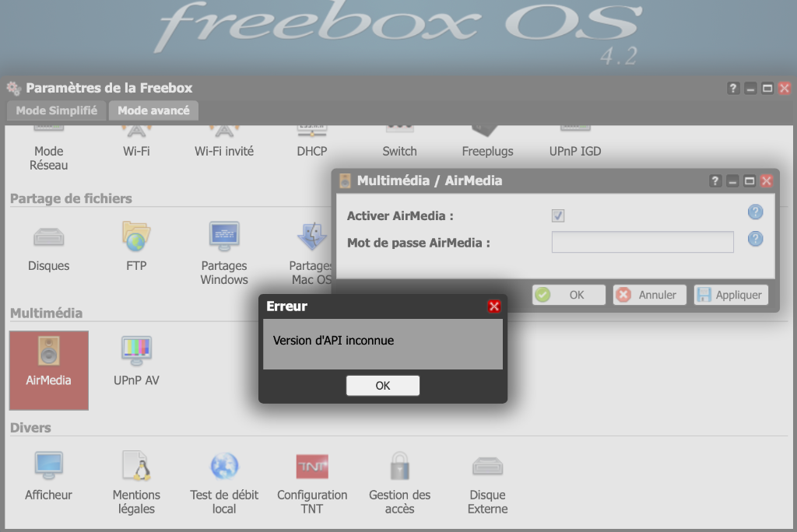Focus the Mot de passe AirMedia field
The image size is (797, 532).
pos(642,242)
